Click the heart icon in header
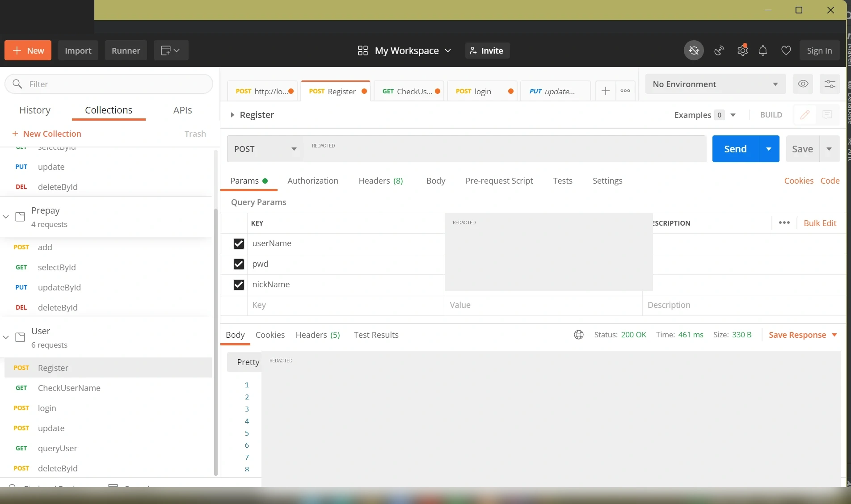 (x=786, y=50)
